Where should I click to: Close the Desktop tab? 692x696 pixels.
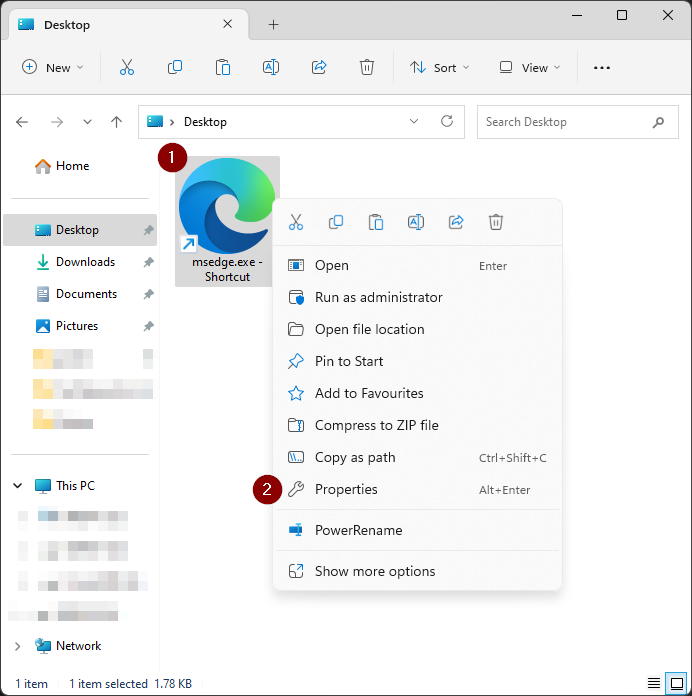pyautogui.click(x=227, y=24)
